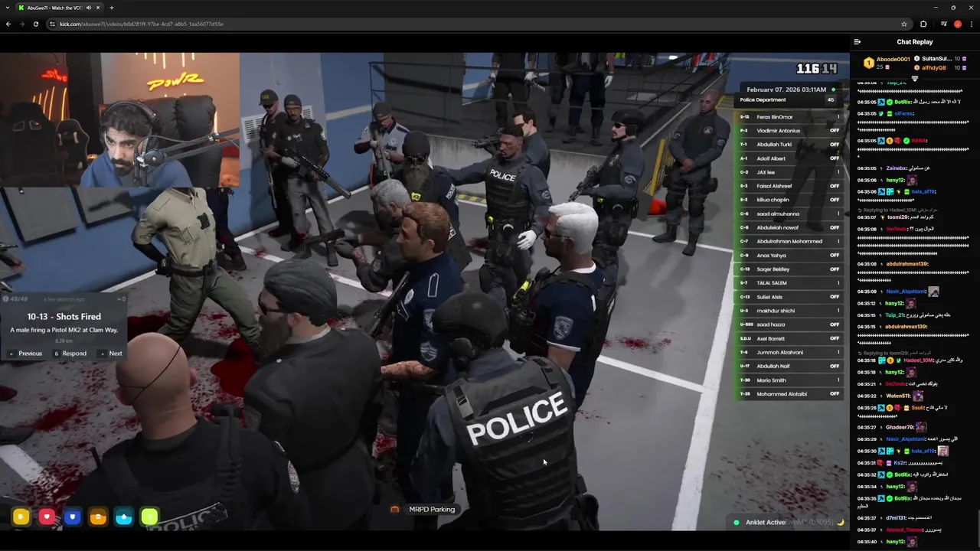
Task: Open gifter alfhdyQ8 profile
Action: point(933,67)
